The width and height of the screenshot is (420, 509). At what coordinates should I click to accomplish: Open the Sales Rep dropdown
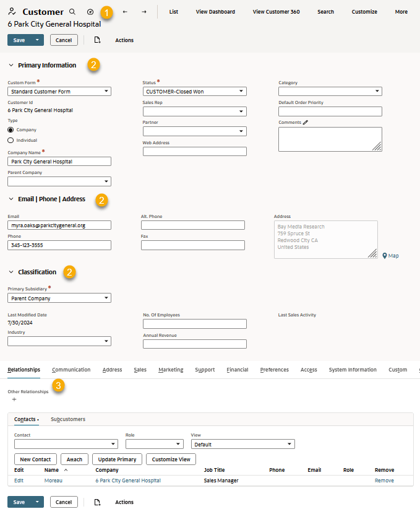coord(195,111)
